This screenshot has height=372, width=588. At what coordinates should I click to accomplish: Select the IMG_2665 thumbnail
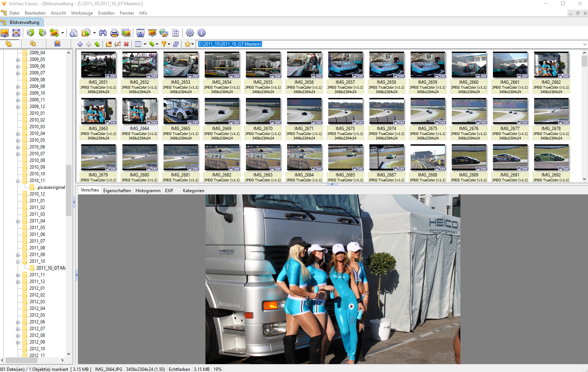pos(181,111)
